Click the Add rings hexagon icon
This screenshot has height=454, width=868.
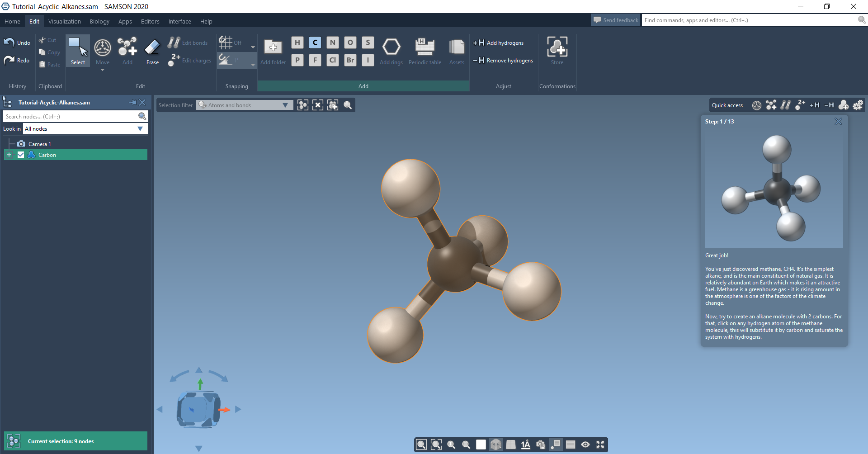tap(391, 51)
